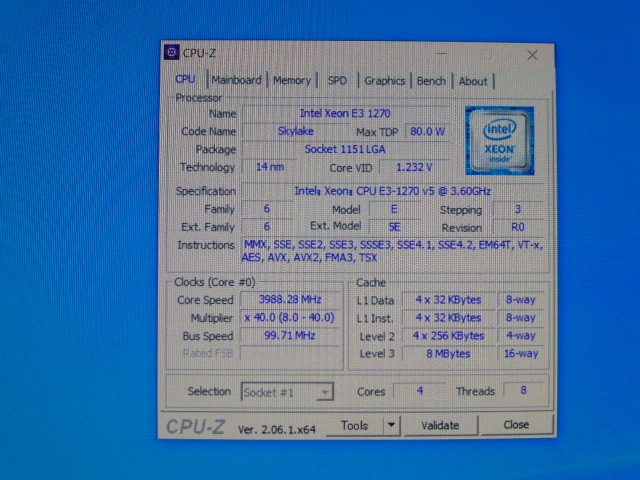
Task: Click the Ext. Family value 6
Action: (267, 227)
